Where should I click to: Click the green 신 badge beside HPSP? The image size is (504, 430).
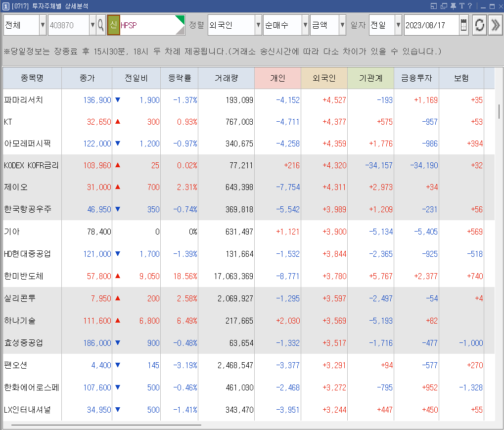113,25
